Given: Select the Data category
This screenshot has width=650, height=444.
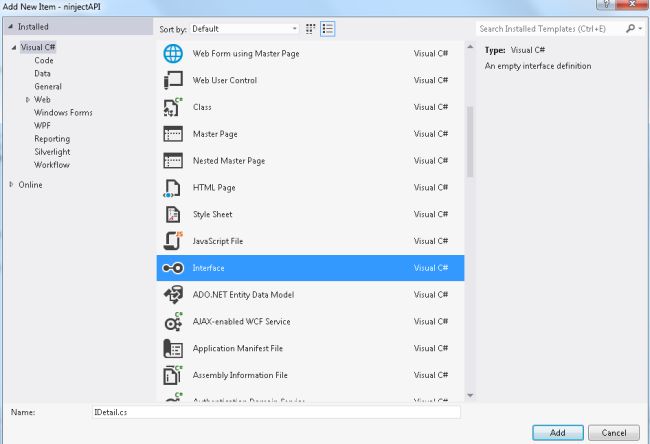Looking at the screenshot, I should [42, 73].
